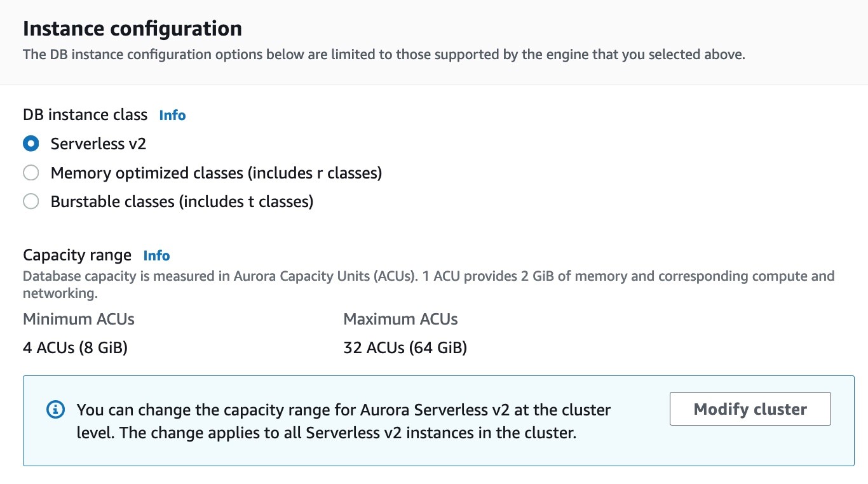Click the Minimum ACUs column header
The image size is (868, 484).
pos(78,319)
